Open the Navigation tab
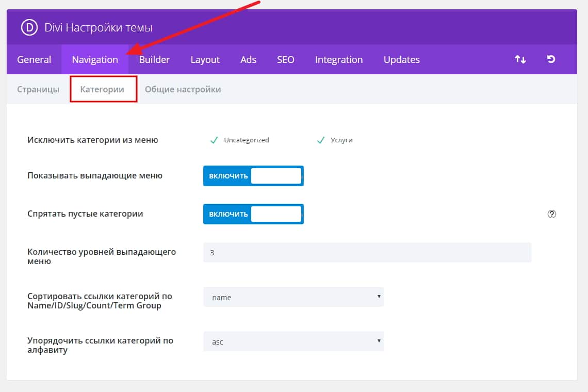Screen dimensions: 588x392 [x=95, y=59]
